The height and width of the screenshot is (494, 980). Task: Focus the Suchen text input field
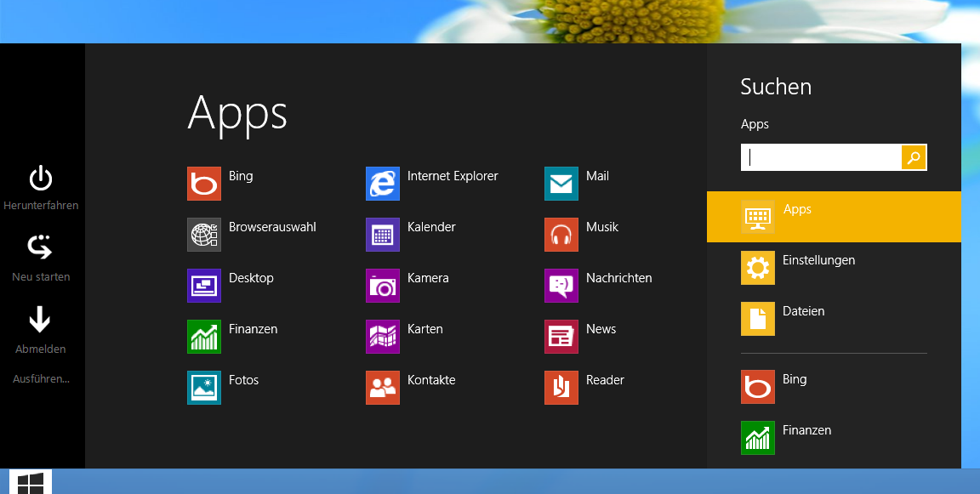(821, 157)
